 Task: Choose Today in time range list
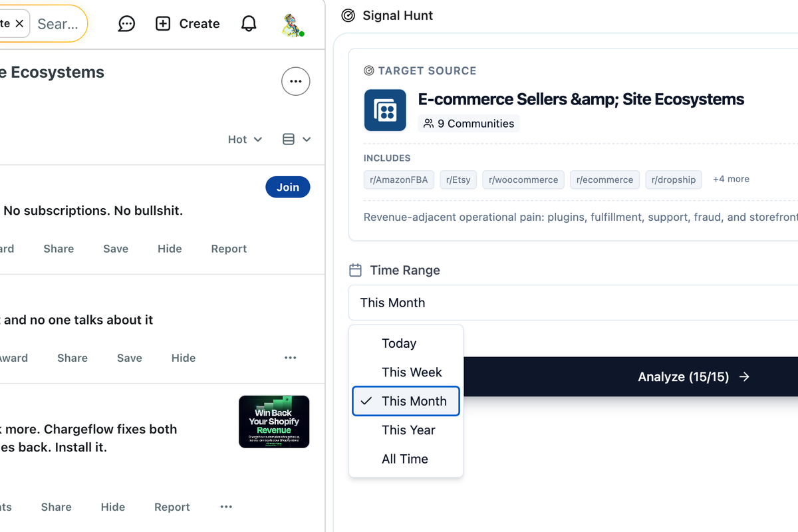click(406, 343)
